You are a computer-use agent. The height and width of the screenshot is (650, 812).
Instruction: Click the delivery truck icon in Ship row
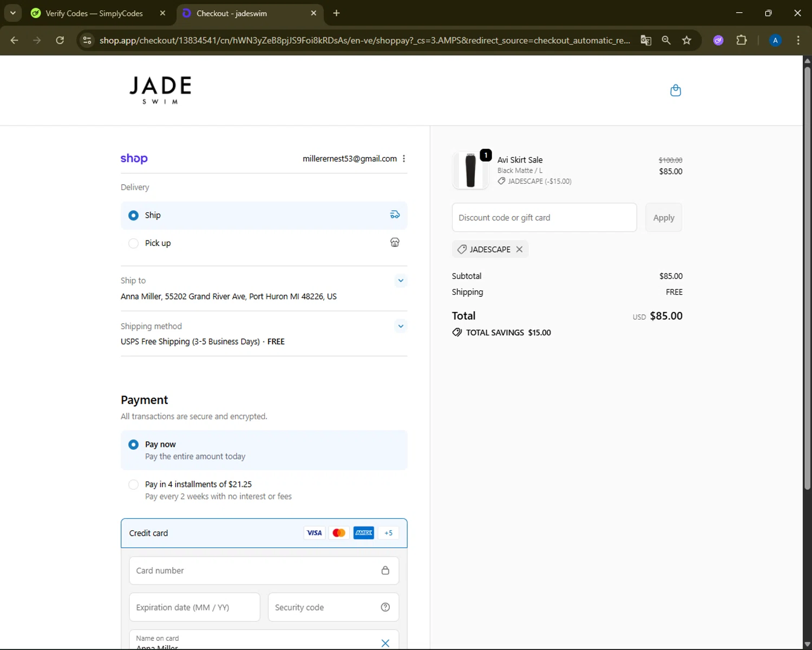(395, 215)
